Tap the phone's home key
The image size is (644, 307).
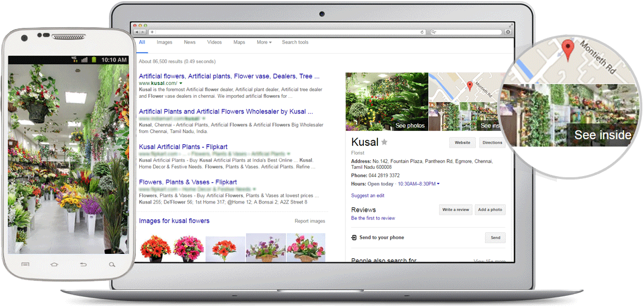(54, 265)
